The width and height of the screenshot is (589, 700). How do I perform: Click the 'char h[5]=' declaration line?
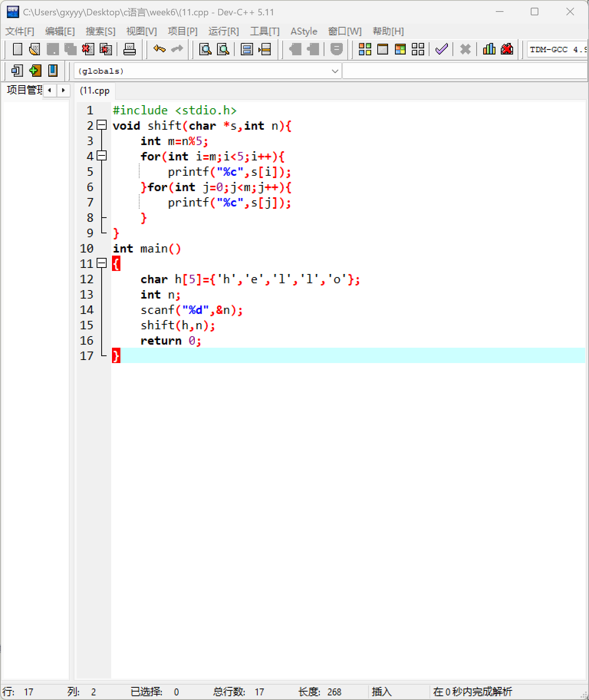tap(250, 279)
